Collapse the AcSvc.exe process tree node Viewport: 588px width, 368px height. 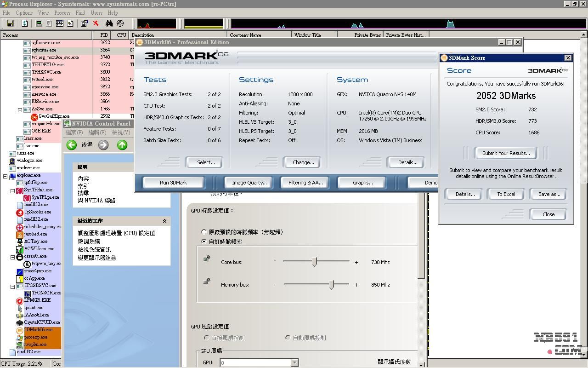tap(20, 109)
